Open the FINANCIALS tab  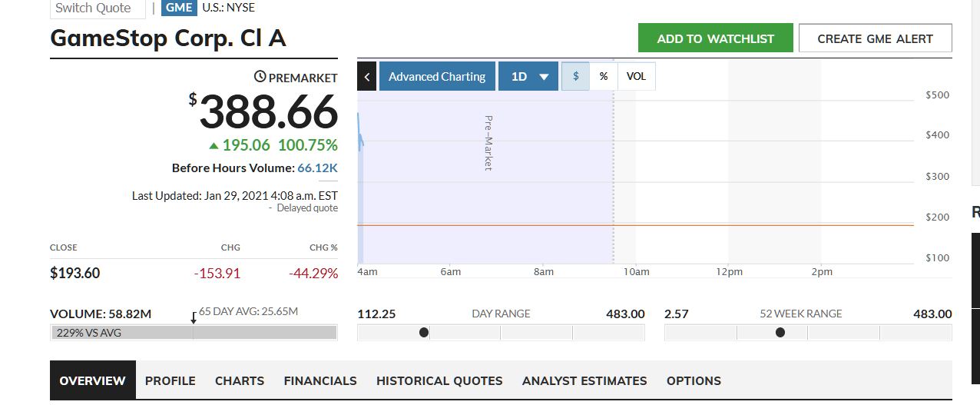point(320,380)
